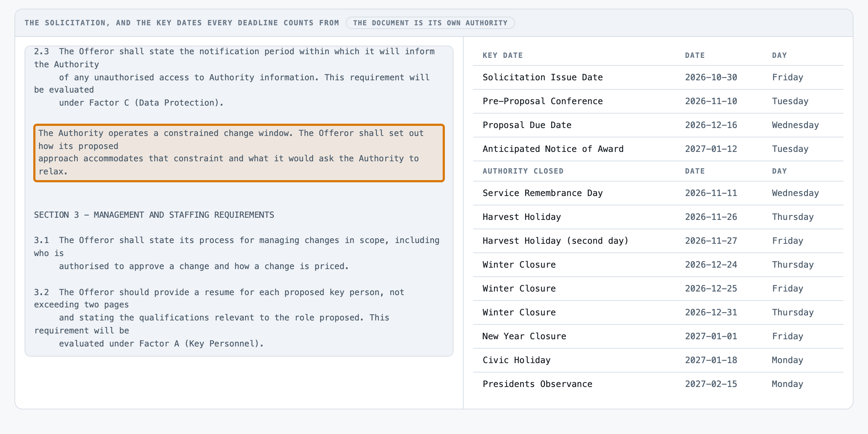Click the Winter Closure 2026-12-31 row

coord(658,312)
